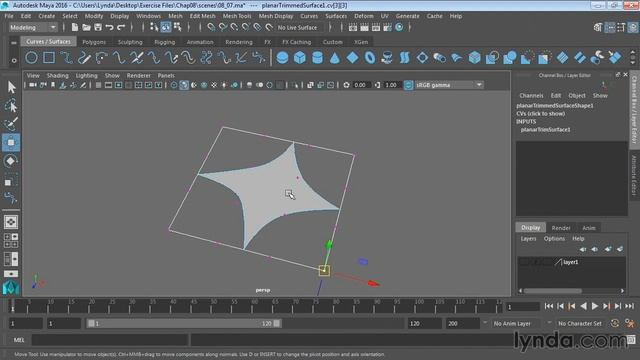Toggle Select by Hierarchy mode

tap(154, 27)
